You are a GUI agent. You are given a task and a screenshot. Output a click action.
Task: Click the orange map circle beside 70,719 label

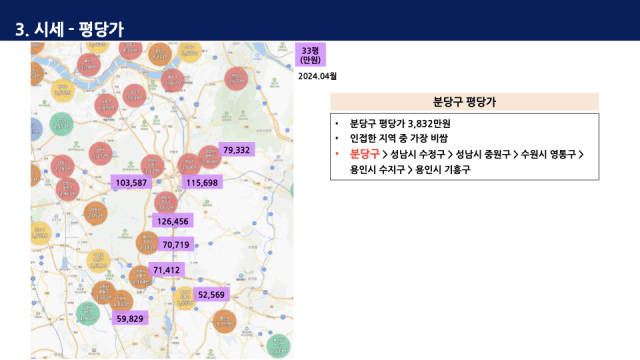click(147, 243)
